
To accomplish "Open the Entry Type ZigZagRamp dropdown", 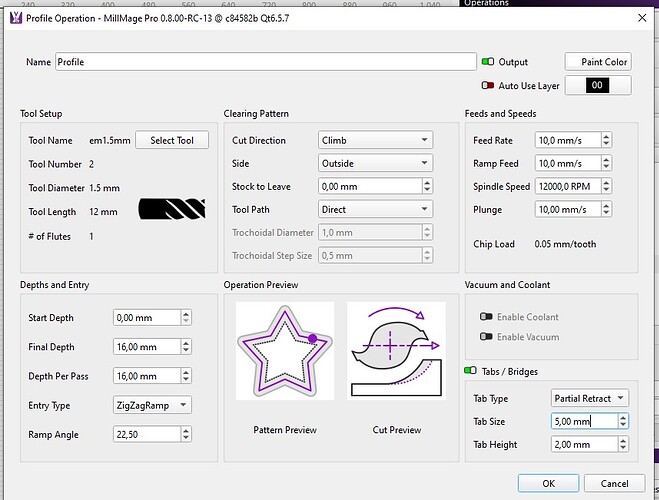I will [151, 405].
